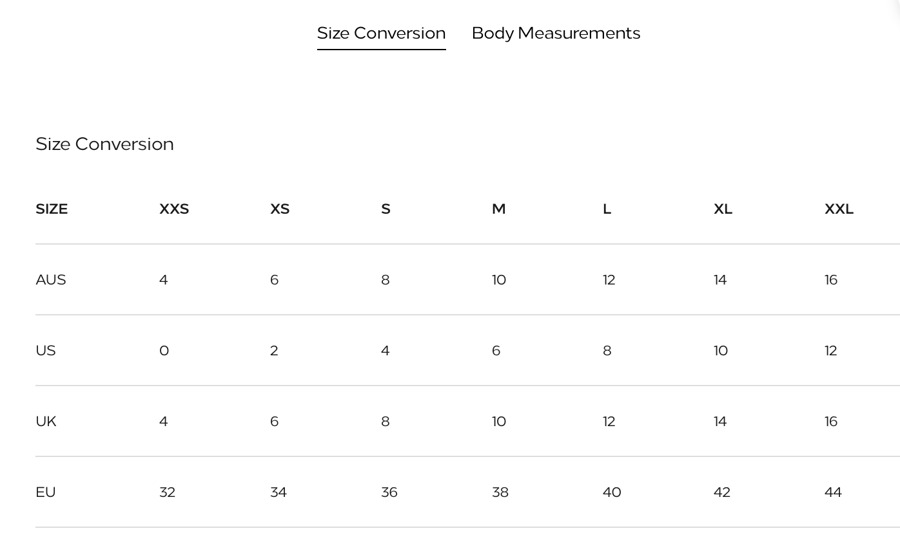The height and width of the screenshot is (551, 900).
Task: Click the S column header
Action: pos(386,209)
